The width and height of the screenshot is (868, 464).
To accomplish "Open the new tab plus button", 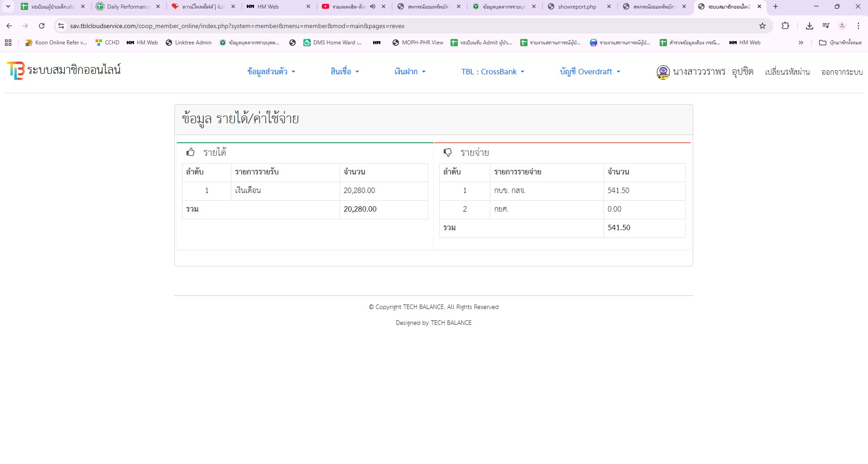I will (x=776, y=6).
